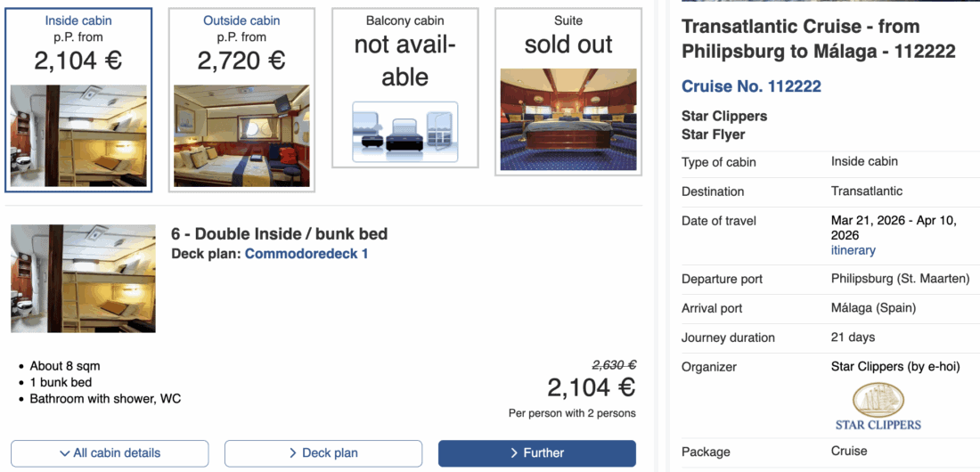Click the Star Clippers logo
The width and height of the screenshot is (980, 472).
point(878,406)
